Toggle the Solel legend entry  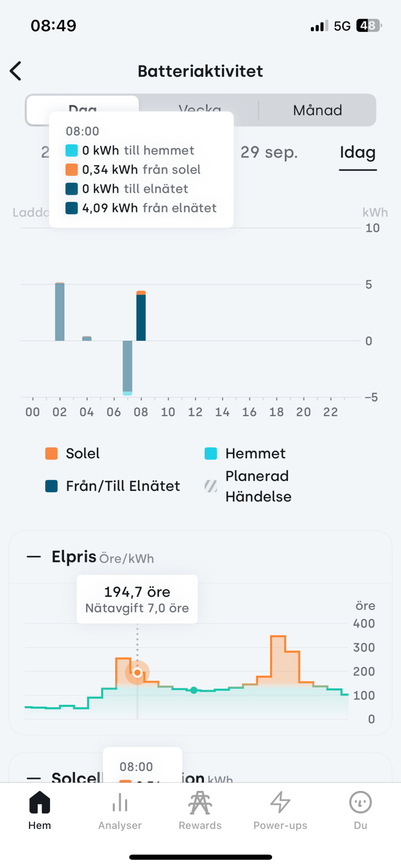[x=72, y=453]
